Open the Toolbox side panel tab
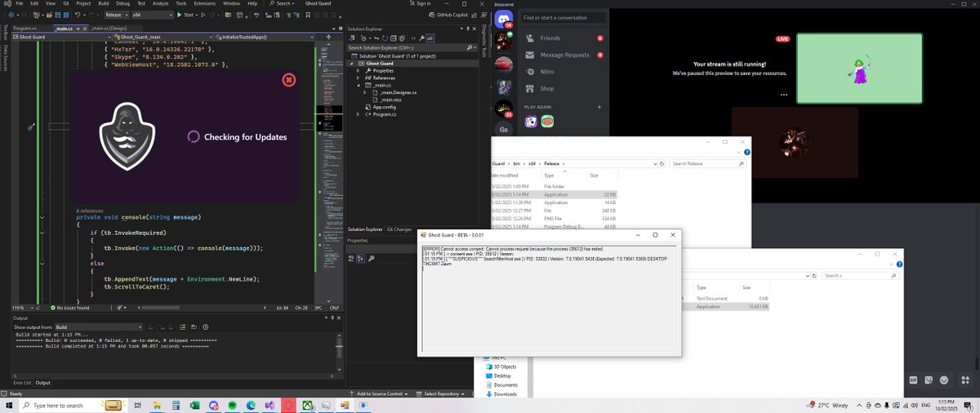980x413 pixels. (4, 33)
